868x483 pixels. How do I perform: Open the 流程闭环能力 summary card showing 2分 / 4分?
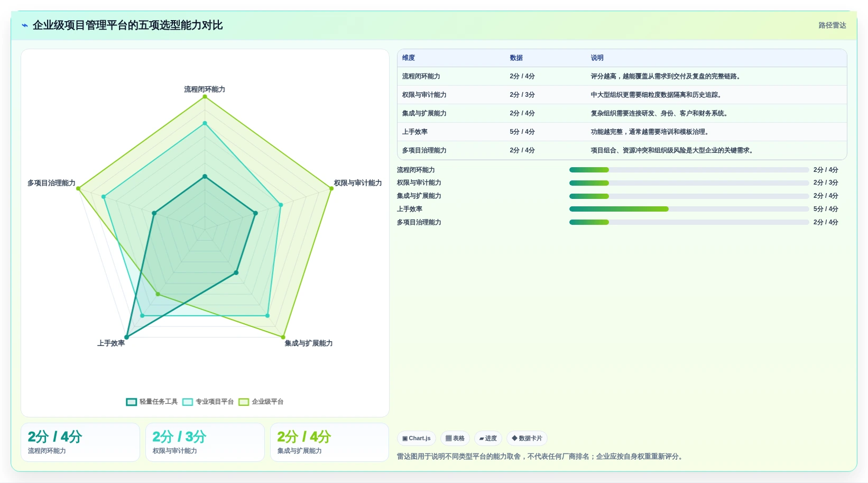pyautogui.click(x=80, y=442)
